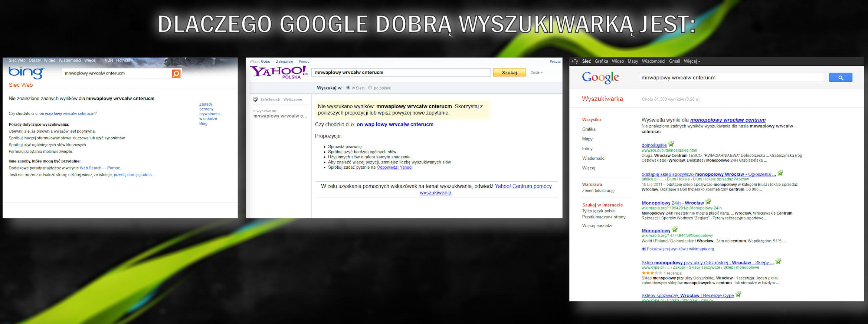Click green star beside Sklep monopolowy przy ulicy Odrzańskiej
Screen dimensions: 868x324
point(778,261)
